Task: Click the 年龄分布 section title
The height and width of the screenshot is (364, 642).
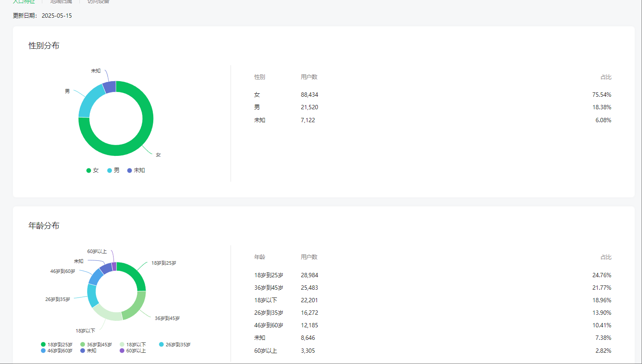Action: tap(44, 226)
